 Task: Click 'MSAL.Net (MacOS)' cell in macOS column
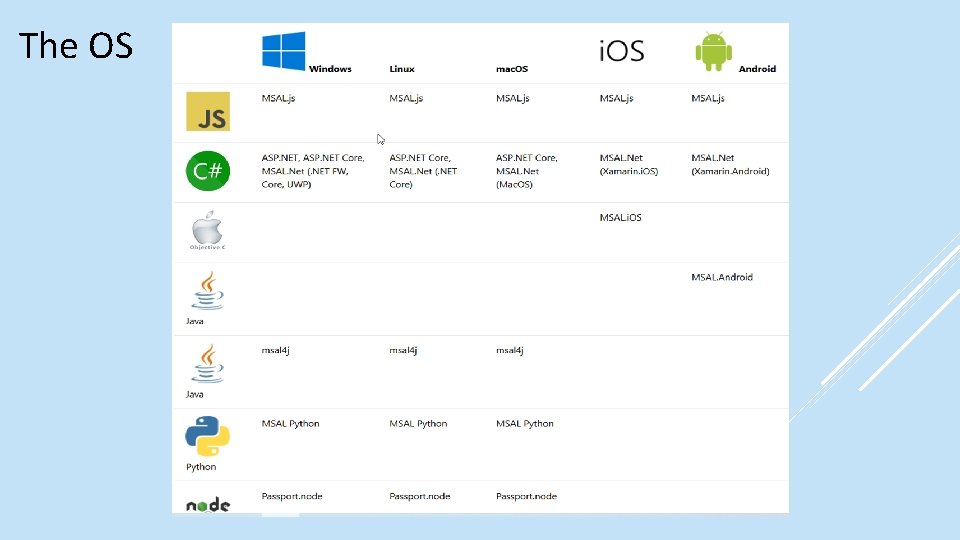(x=527, y=171)
